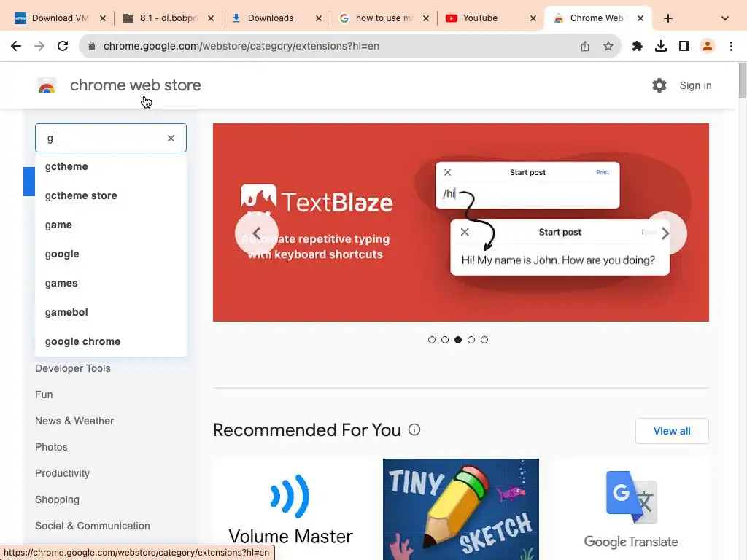
Task: Open the downloads tray icon
Action: 661,46
